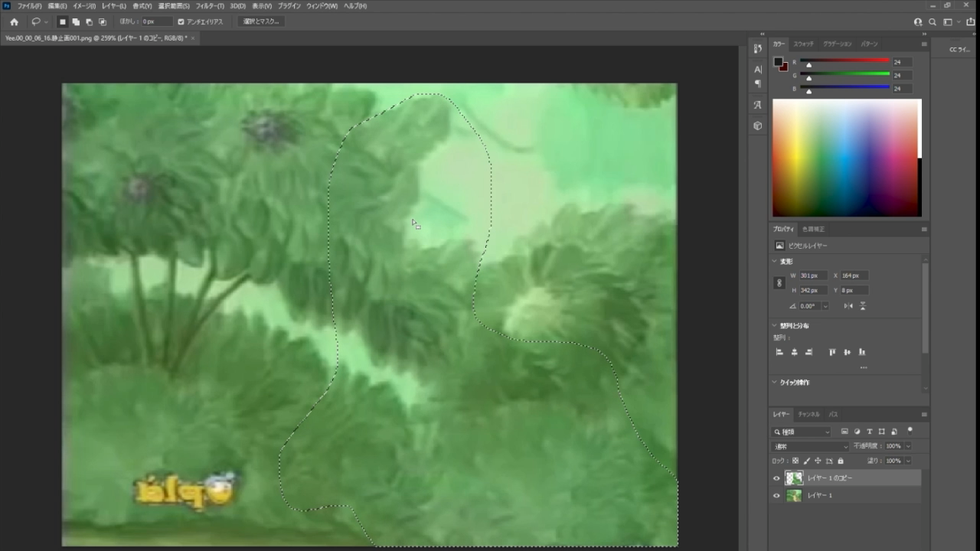Toggle pixel layer filter icon

click(x=844, y=432)
